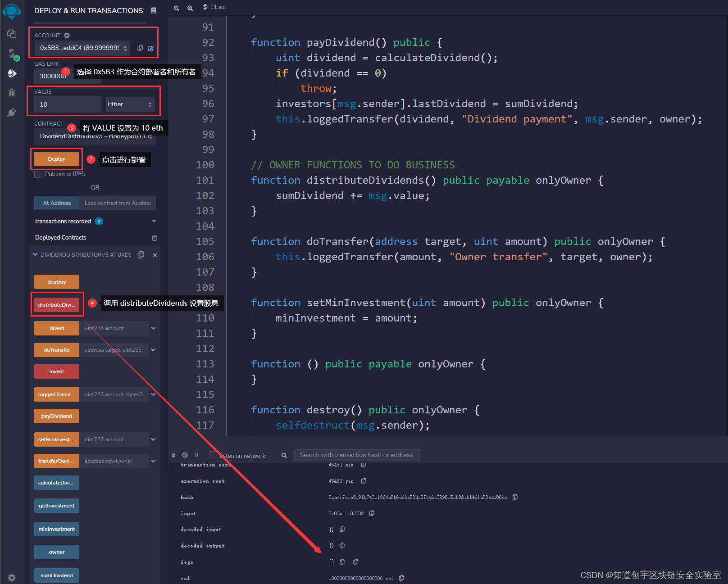Expand the transferOwn function parameters
The image size is (728, 584).
[x=153, y=461]
